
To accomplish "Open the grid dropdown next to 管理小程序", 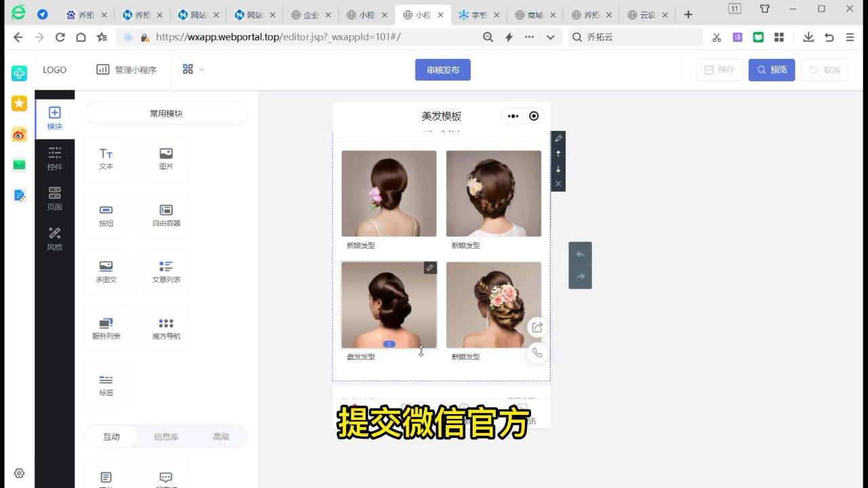I will pos(193,69).
